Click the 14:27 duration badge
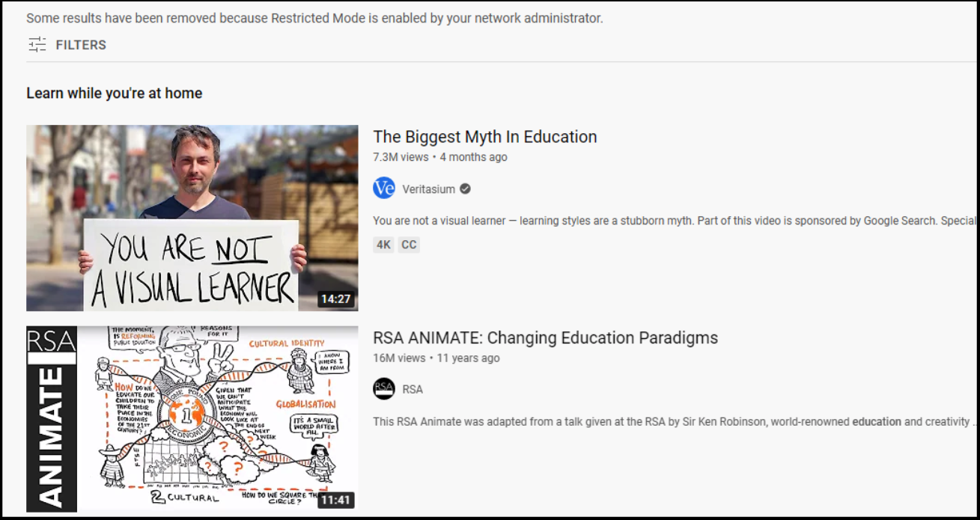Viewport: 980px width, 520px height. (335, 299)
